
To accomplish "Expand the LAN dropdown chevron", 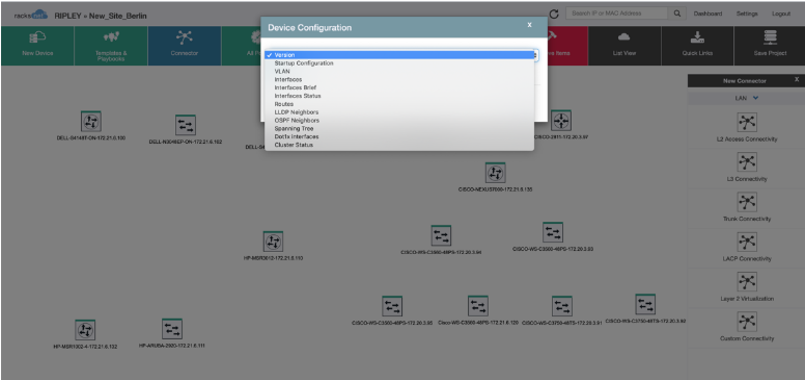I will (x=756, y=97).
